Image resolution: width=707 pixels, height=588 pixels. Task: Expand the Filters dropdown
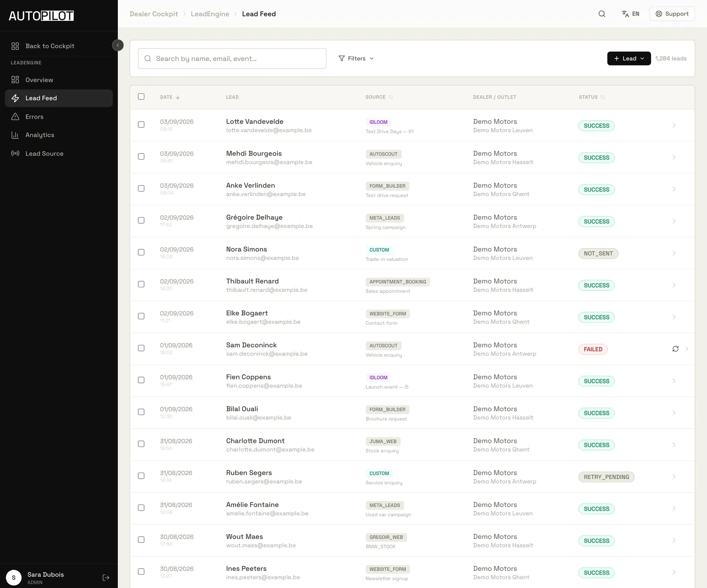[x=356, y=58]
